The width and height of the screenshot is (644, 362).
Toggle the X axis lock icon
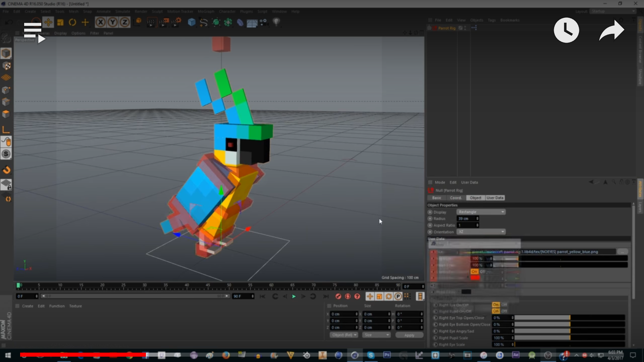[100, 22]
